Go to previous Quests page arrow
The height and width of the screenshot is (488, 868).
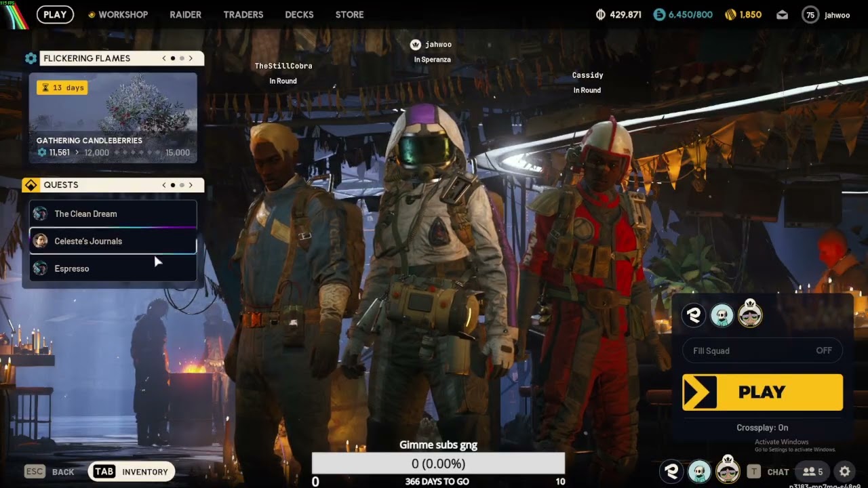164,185
